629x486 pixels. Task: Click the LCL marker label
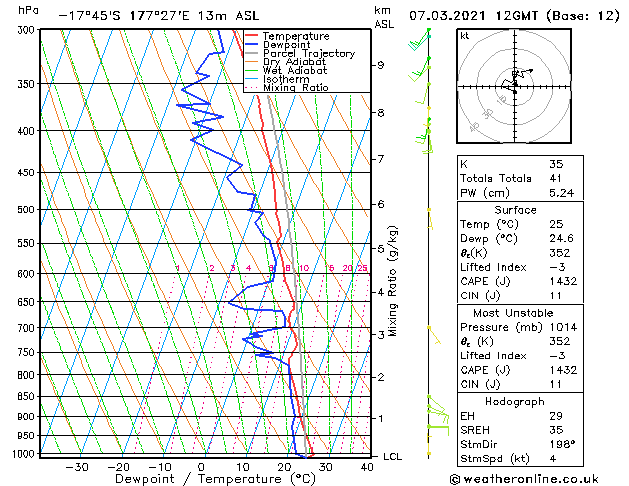(392, 457)
